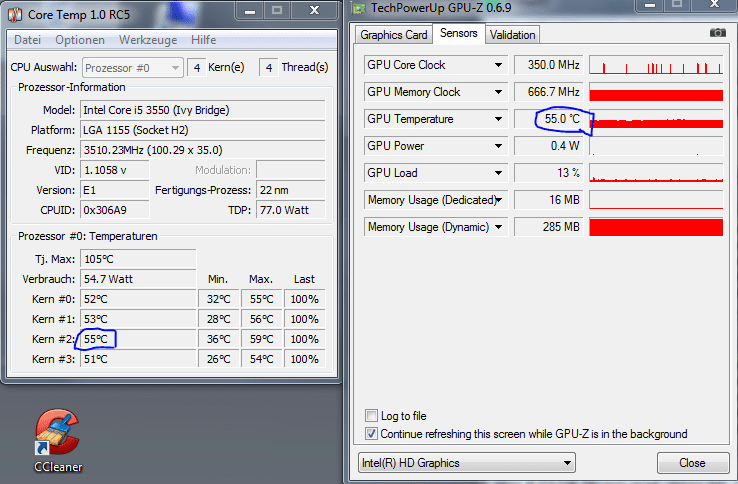Viewport: 738px width, 484px height.
Task: Switch to the Validation tab
Action: pos(513,35)
